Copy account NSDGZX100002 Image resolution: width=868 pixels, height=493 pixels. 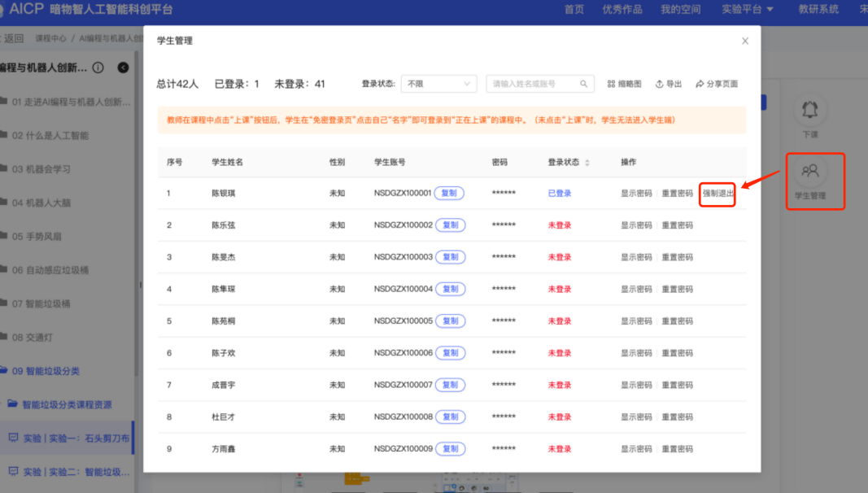click(x=450, y=225)
